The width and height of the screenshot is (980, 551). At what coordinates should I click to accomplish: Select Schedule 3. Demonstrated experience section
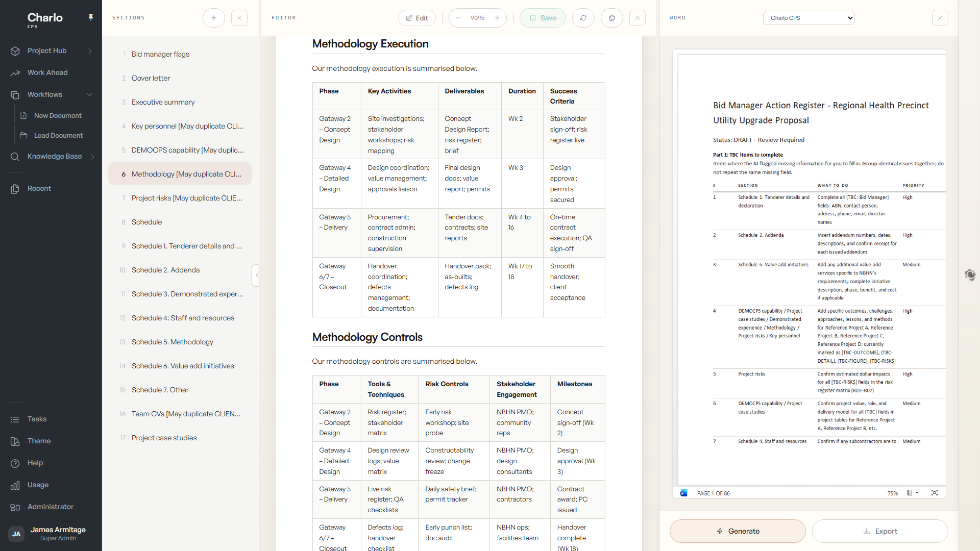pos(180,294)
